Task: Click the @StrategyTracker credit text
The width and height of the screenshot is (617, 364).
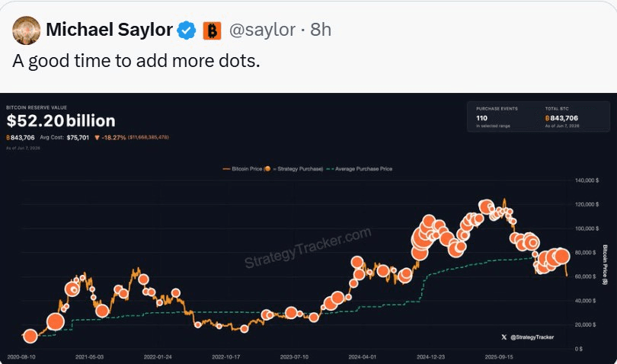Action: 532,337
